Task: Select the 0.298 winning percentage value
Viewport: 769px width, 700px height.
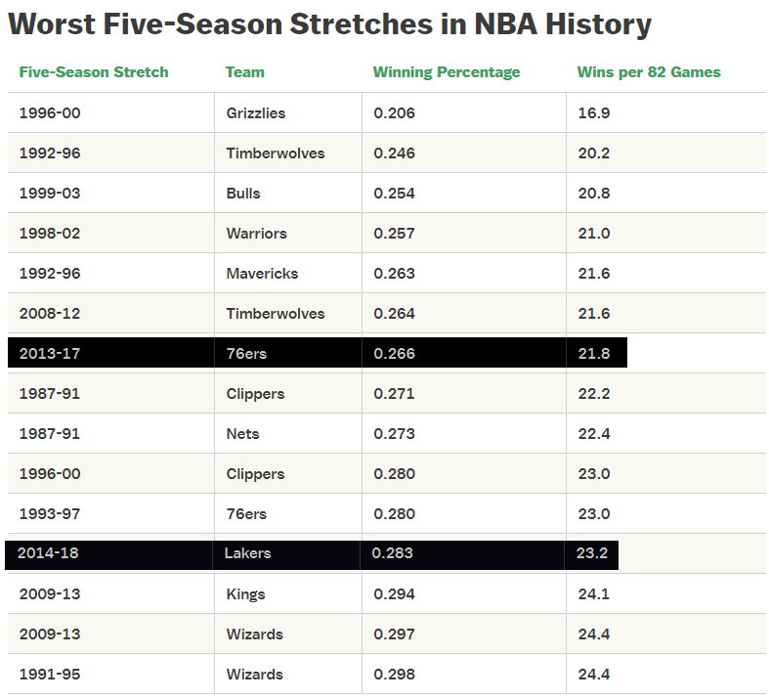Action: (395, 675)
